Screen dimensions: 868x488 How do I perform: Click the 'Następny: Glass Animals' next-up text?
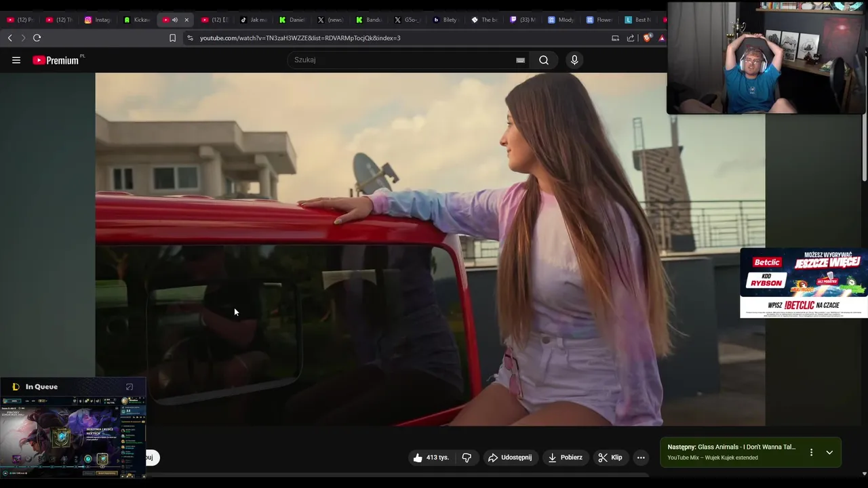pos(732,447)
